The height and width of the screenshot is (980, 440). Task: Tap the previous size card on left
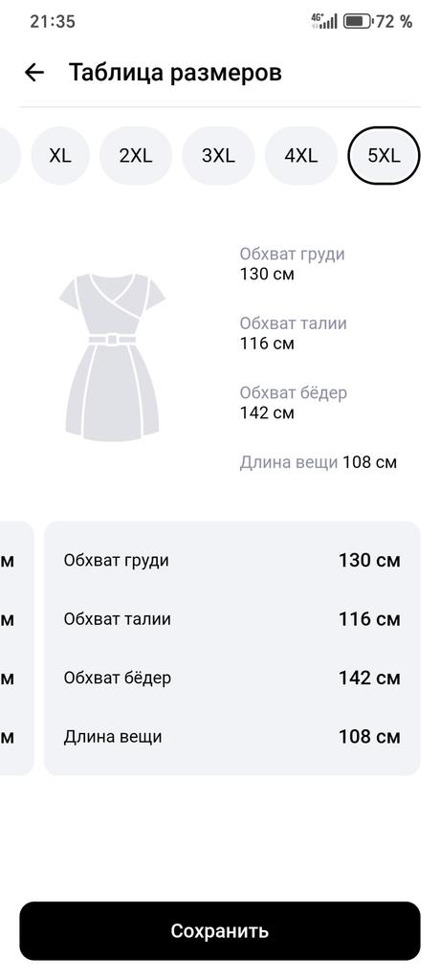(15, 648)
